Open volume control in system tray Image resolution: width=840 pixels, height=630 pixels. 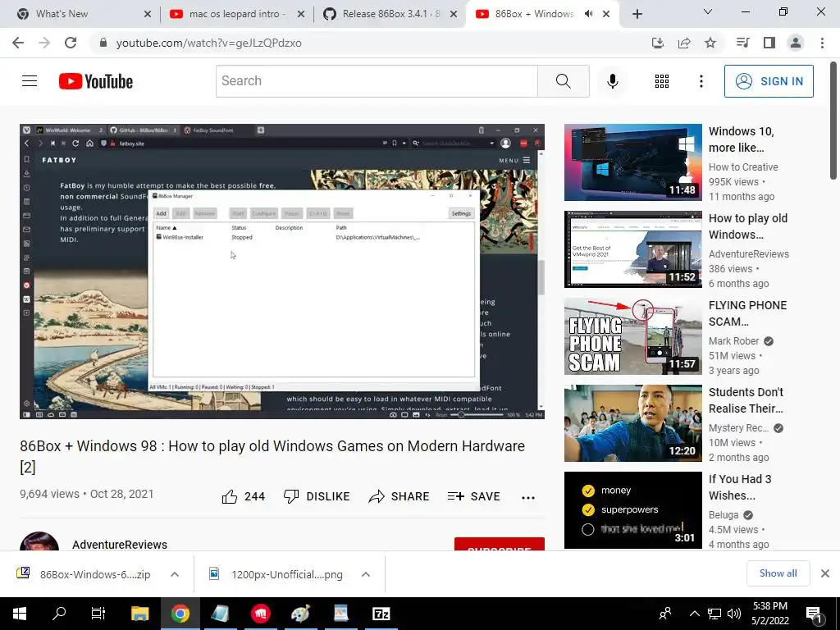(734, 614)
